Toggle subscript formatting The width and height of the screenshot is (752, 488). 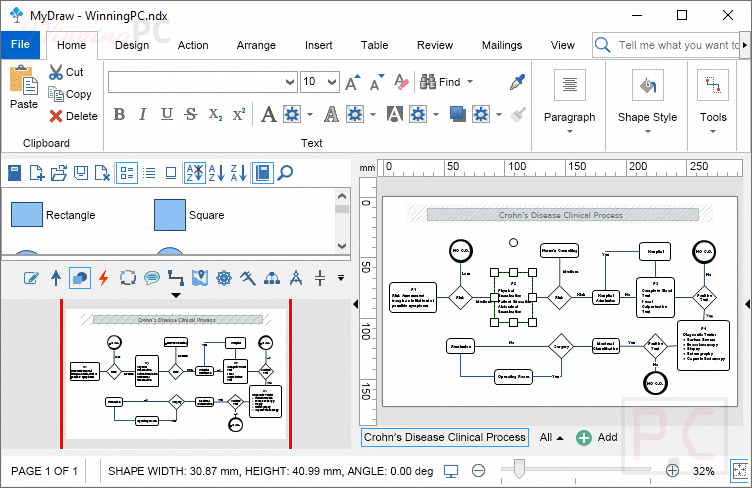215,114
